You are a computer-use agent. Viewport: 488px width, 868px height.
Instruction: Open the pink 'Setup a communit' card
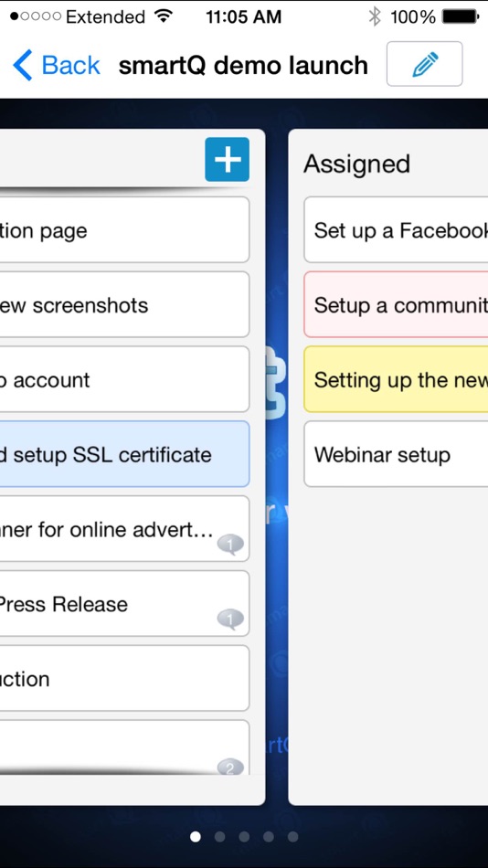(396, 304)
